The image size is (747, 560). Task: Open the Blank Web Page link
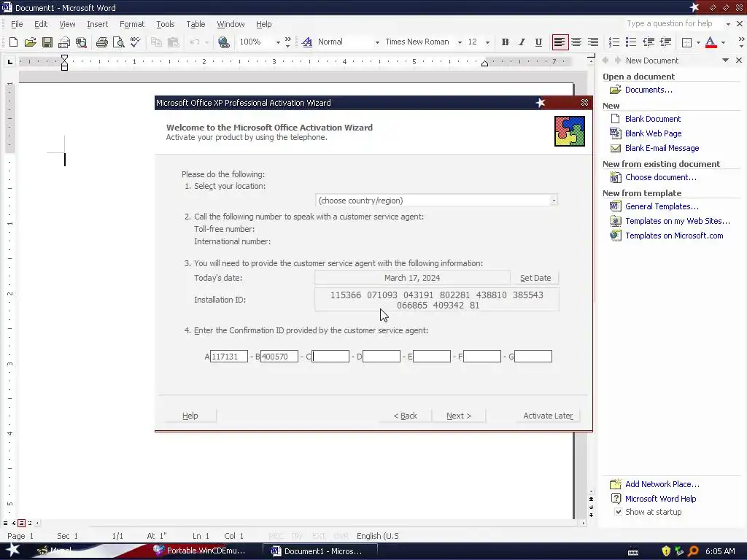(653, 134)
